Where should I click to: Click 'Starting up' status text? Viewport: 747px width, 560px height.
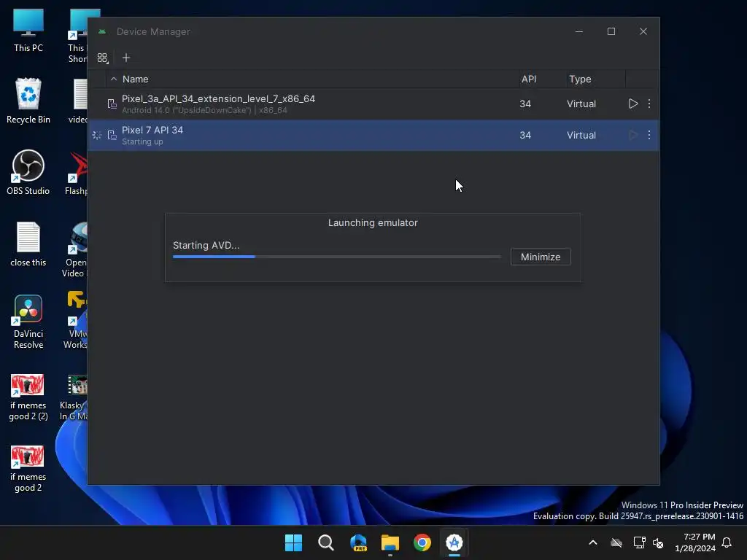[x=142, y=142]
